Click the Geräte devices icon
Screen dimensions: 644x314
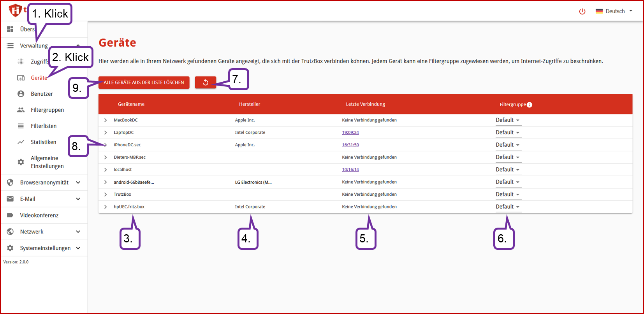21,78
